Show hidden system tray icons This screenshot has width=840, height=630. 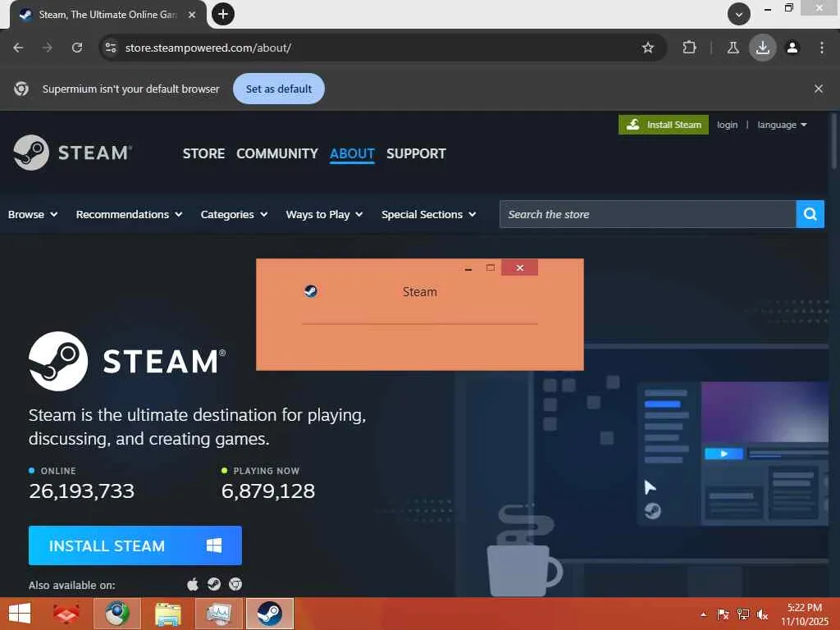(x=703, y=614)
